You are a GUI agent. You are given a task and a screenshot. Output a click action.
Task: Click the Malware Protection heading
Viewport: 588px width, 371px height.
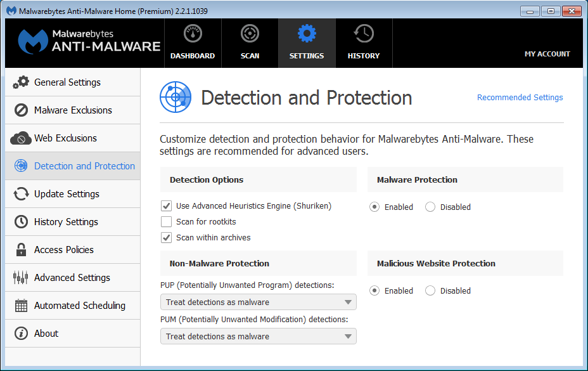(x=417, y=179)
